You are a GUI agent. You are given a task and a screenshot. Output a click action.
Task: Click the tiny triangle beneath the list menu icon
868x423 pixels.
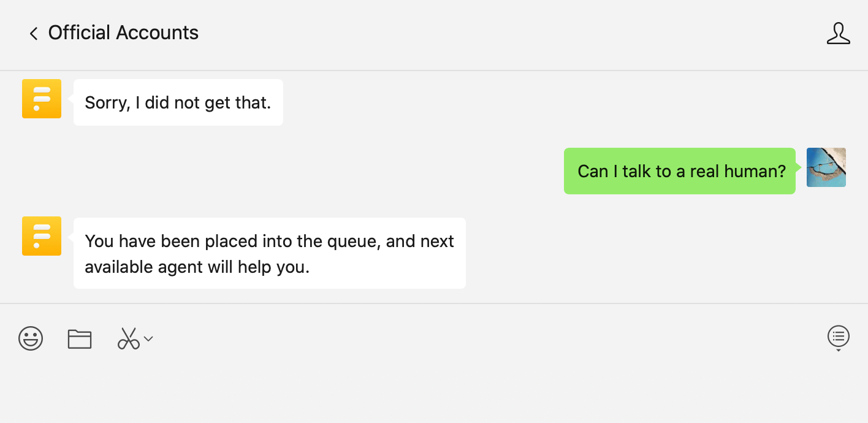[x=838, y=350]
